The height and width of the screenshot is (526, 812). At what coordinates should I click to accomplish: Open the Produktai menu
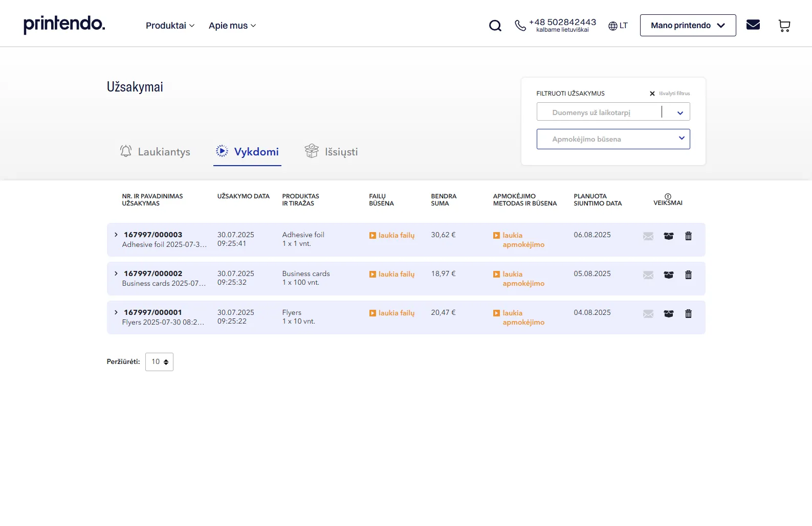(170, 26)
